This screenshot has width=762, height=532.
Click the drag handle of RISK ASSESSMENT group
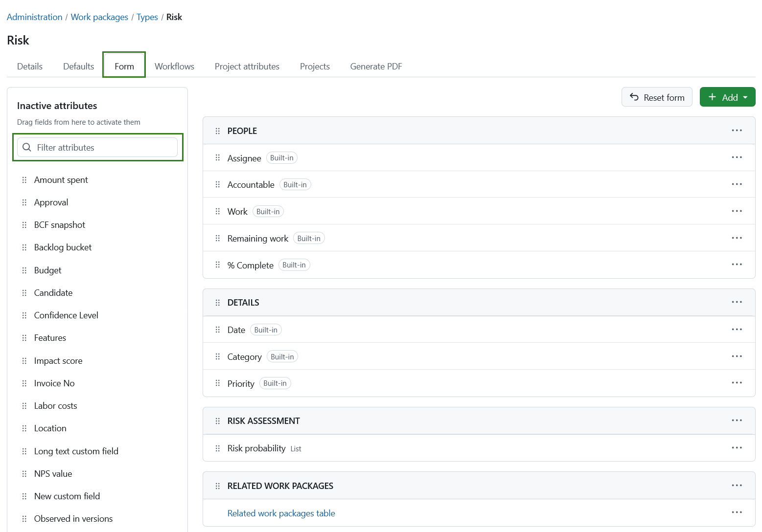tap(218, 421)
